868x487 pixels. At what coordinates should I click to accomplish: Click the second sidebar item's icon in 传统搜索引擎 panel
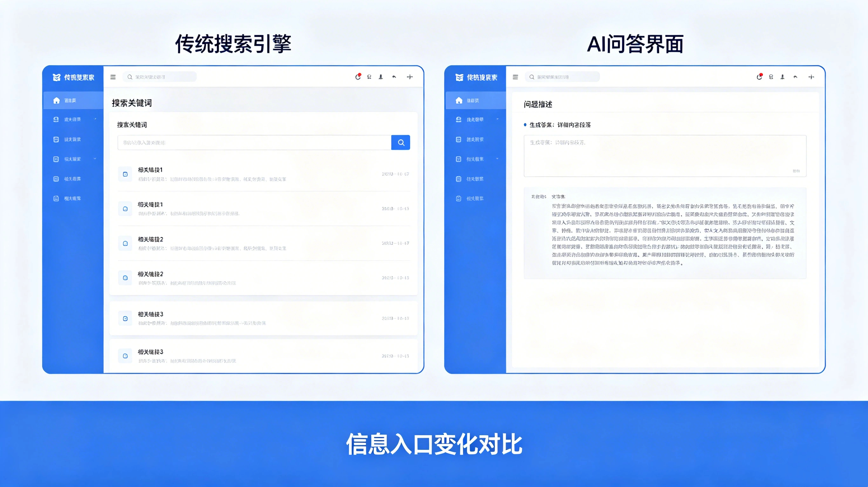click(x=56, y=120)
